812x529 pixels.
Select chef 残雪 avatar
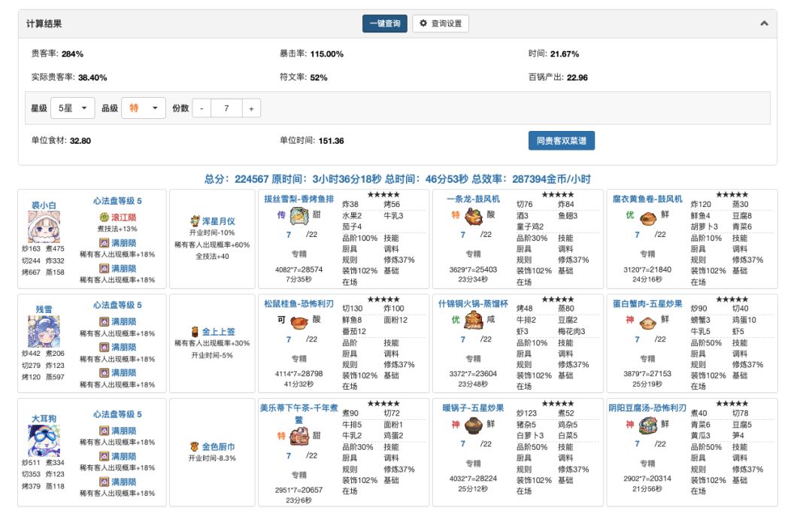(x=44, y=332)
